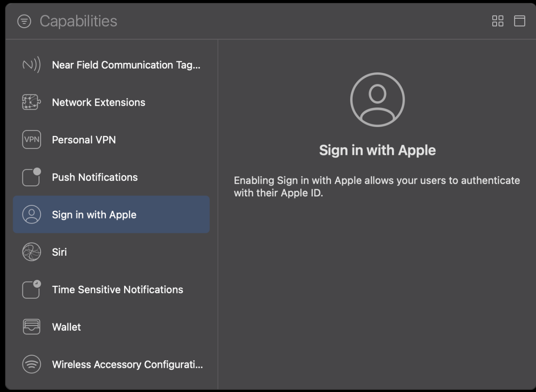Switch to grid view icon
The image size is (536, 392).
497,21
